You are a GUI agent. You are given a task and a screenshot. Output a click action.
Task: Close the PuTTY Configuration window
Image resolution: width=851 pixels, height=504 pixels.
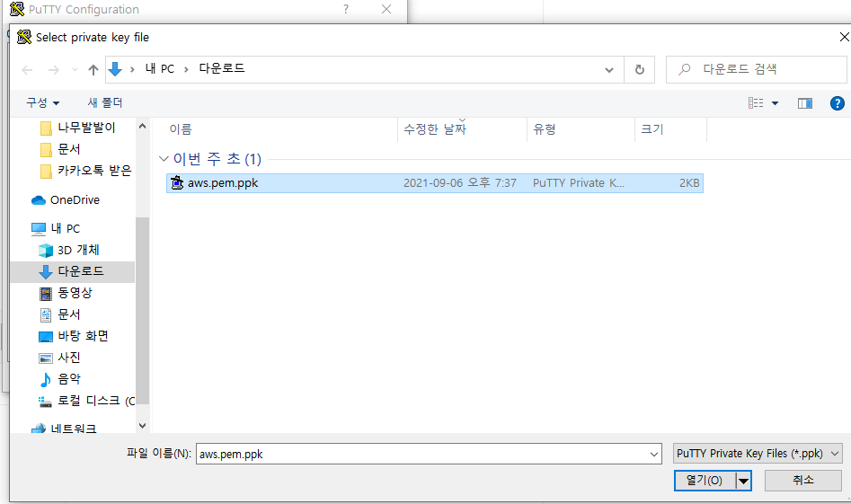(x=386, y=9)
